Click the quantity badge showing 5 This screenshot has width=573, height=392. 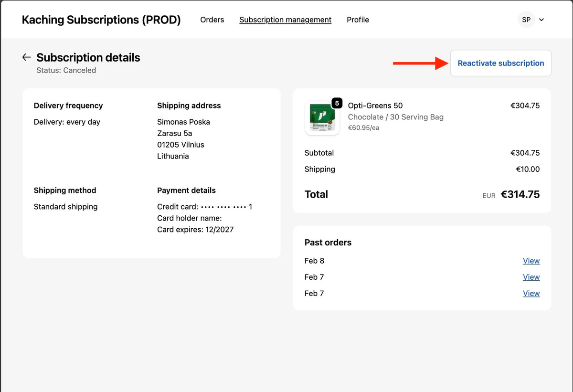click(337, 103)
